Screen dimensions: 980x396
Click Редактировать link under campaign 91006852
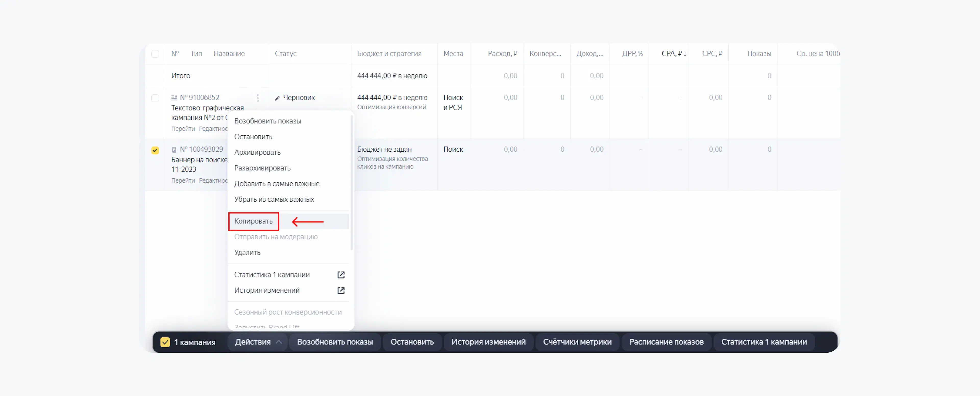point(213,129)
